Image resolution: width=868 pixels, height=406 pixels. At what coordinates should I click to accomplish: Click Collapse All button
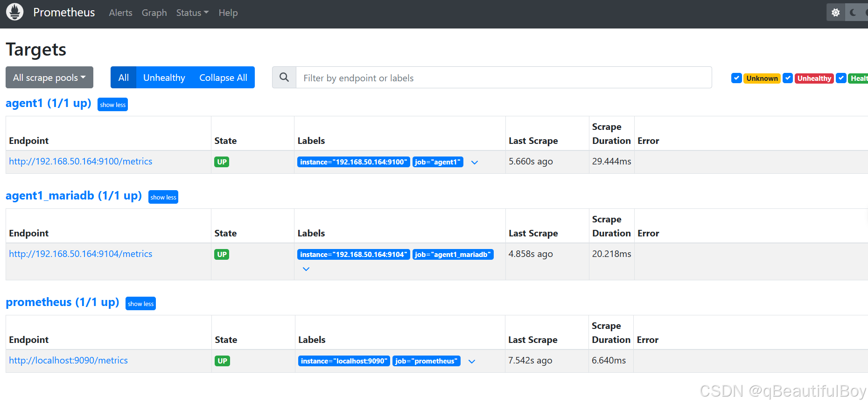click(x=223, y=78)
